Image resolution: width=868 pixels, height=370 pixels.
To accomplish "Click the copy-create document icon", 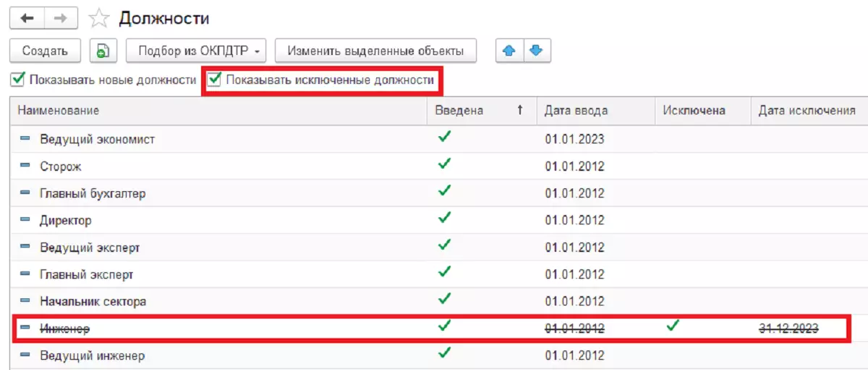I will [103, 51].
